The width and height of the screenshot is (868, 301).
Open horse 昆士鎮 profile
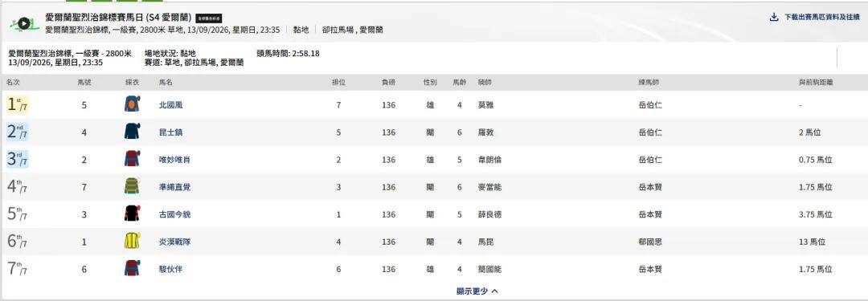click(x=170, y=132)
